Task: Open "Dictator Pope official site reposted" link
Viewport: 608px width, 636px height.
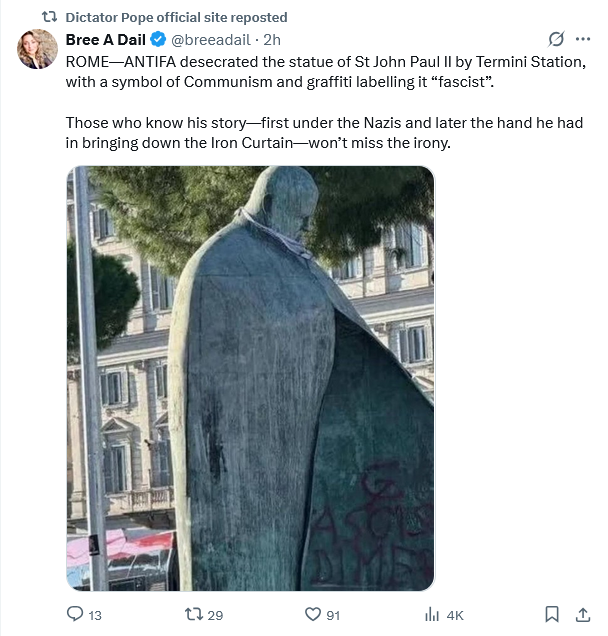Action: pyautogui.click(x=175, y=17)
